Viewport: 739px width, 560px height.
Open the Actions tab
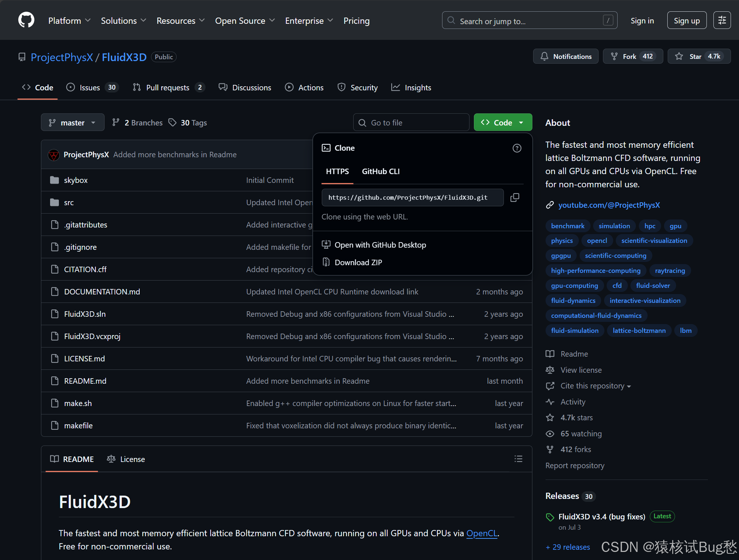(x=304, y=87)
